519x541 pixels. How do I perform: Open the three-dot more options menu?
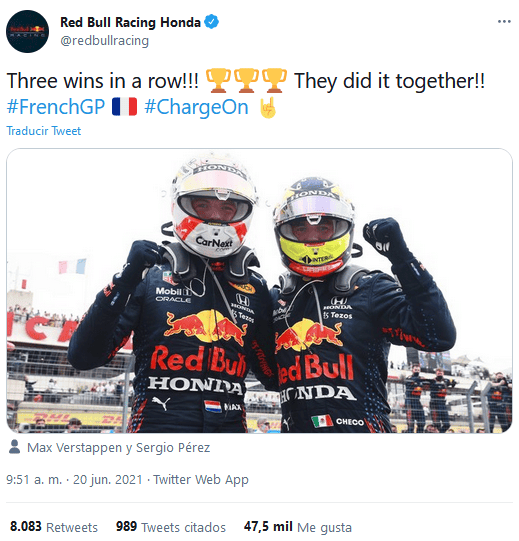coord(504,22)
